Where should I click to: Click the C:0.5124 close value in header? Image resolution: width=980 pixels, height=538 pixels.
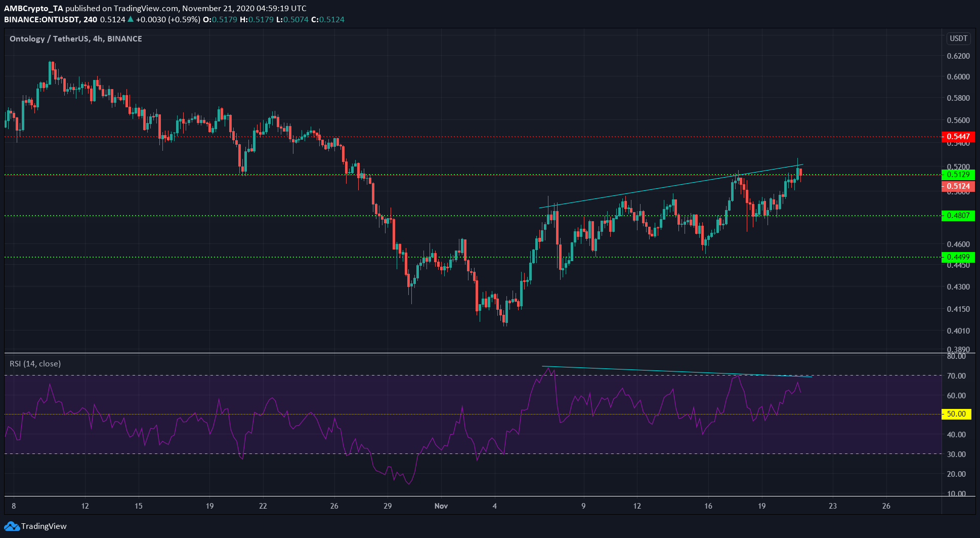point(328,20)
